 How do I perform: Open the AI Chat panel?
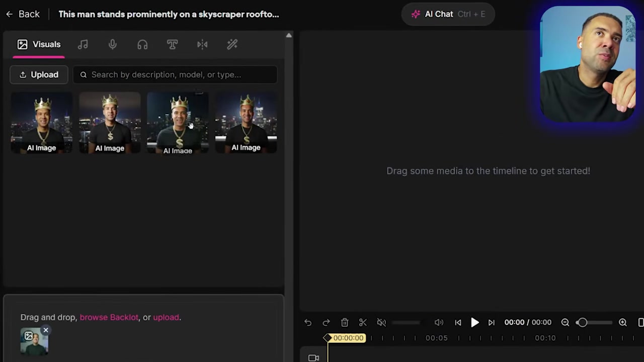(448, 14)
